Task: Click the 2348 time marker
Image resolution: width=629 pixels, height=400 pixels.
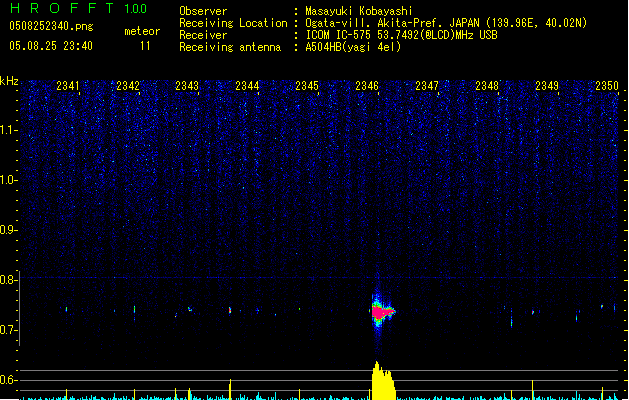Action: (x=487, y=86)
